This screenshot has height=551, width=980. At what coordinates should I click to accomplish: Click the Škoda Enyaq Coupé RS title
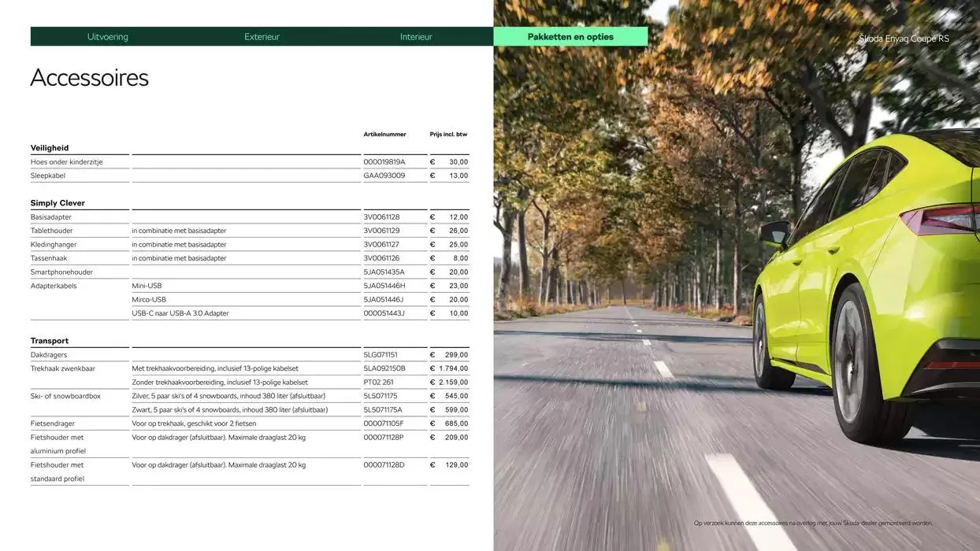[x=903, y=38]
